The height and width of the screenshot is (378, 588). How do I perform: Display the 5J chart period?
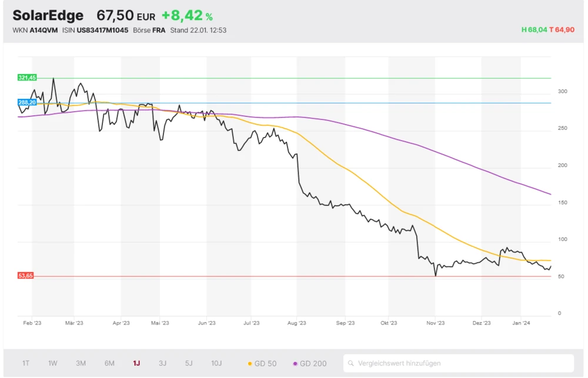tap(189, 363)
